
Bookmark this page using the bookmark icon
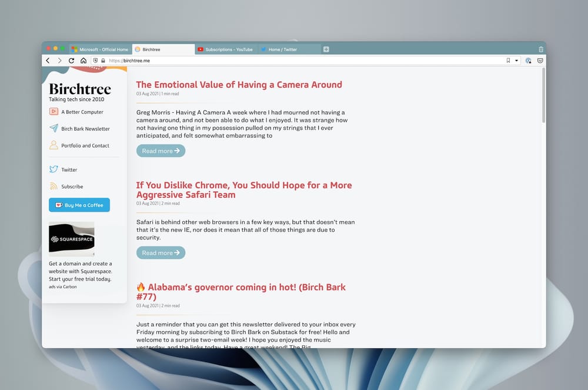(508, 60)
